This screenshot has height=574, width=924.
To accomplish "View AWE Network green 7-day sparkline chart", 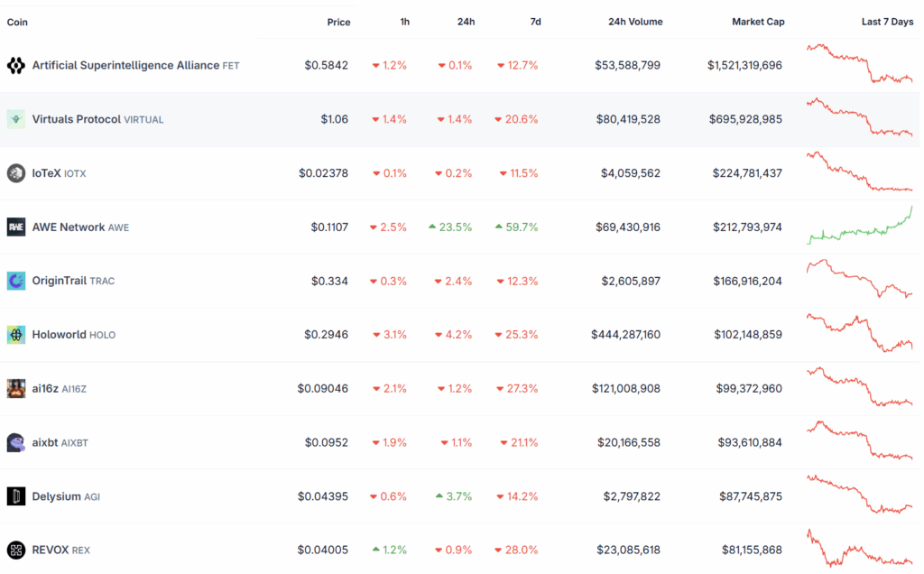I will pyautogui.click(x=859, y=227).
